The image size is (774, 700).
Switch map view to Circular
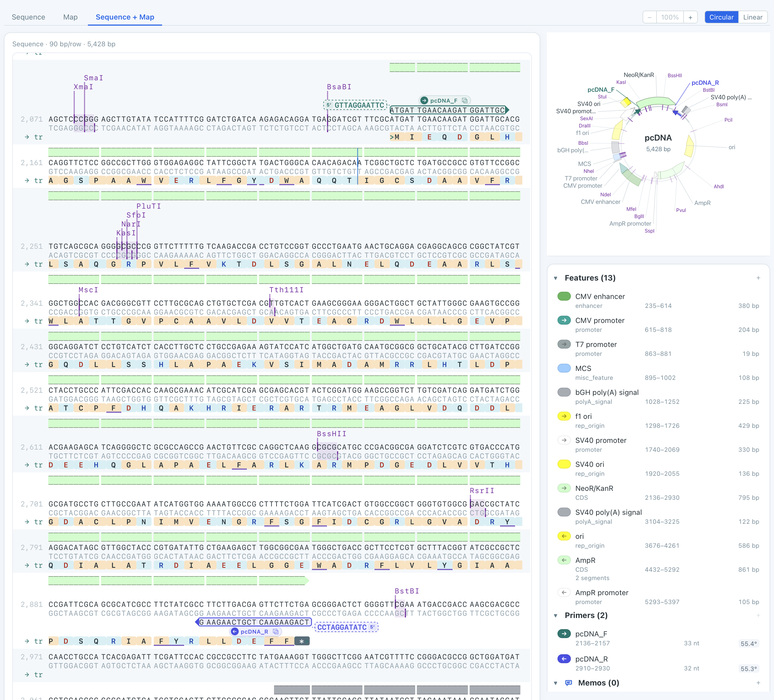(721, 17)
